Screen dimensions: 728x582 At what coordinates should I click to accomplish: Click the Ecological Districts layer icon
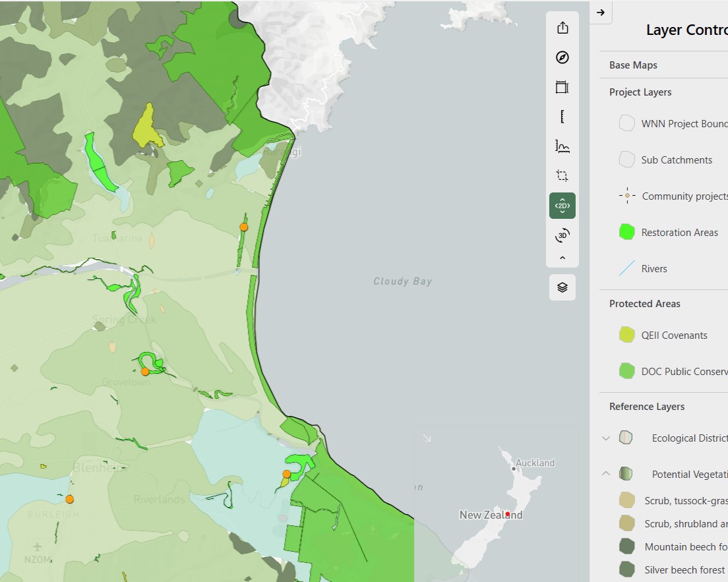pos(626,437)
